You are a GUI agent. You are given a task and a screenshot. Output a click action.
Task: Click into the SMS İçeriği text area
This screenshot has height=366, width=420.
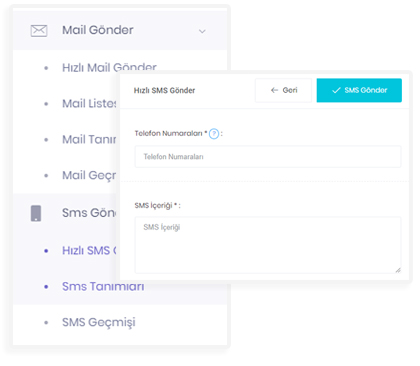268,245
